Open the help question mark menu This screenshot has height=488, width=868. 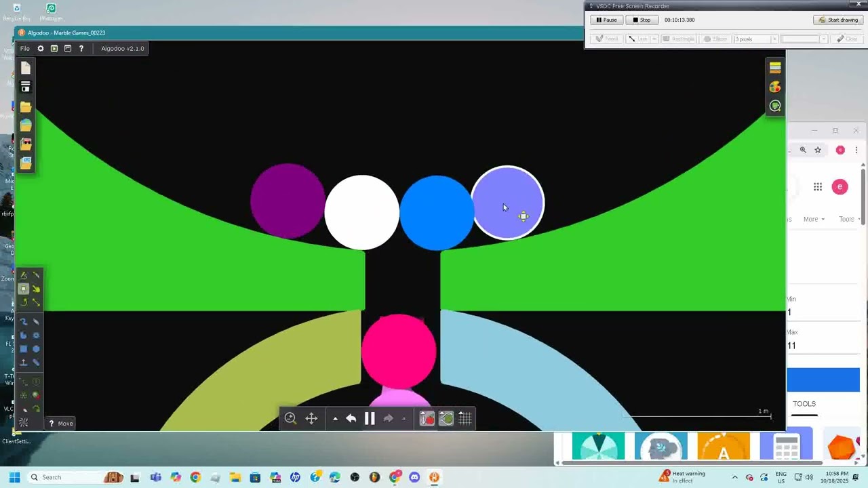coord(81,49)
